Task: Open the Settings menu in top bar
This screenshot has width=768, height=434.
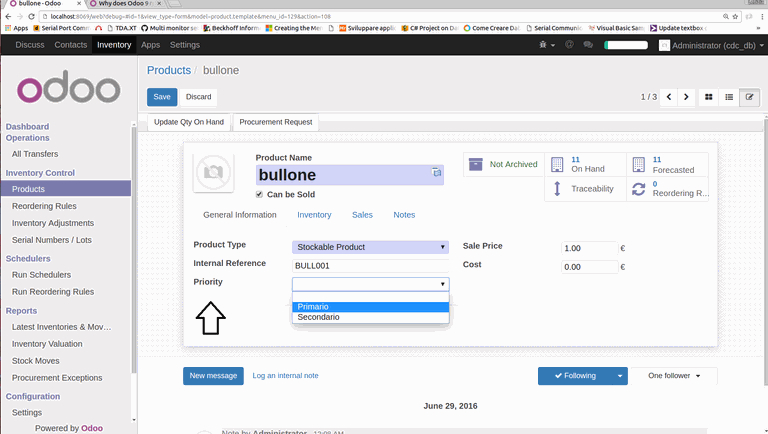Action: point(185,45)
